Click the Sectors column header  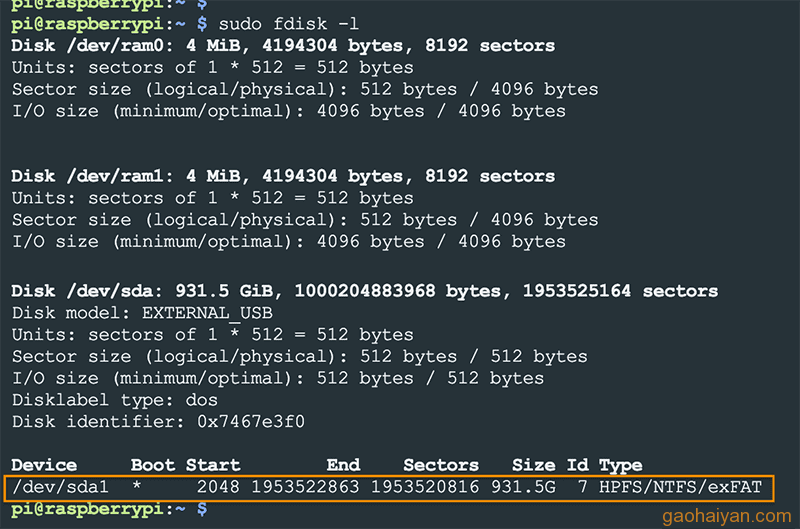tap(441, 465)
